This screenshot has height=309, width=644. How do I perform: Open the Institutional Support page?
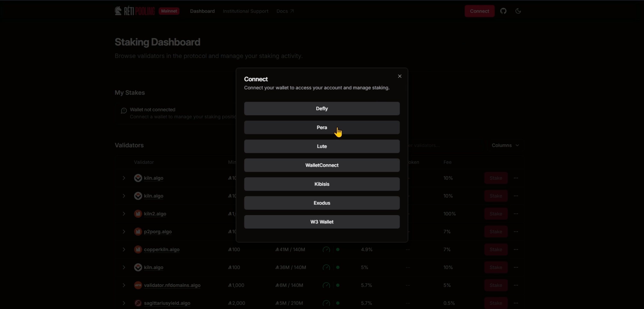[245, 11]
